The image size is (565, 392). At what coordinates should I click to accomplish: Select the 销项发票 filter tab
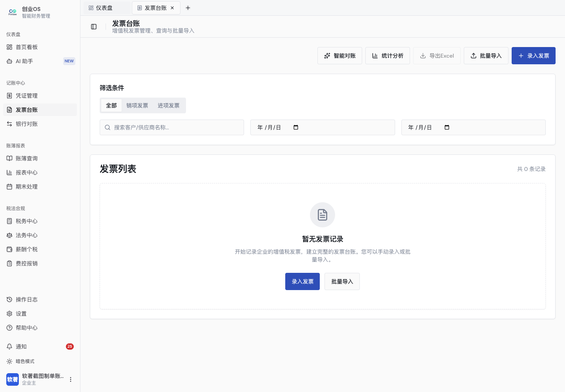pos(137,105)
